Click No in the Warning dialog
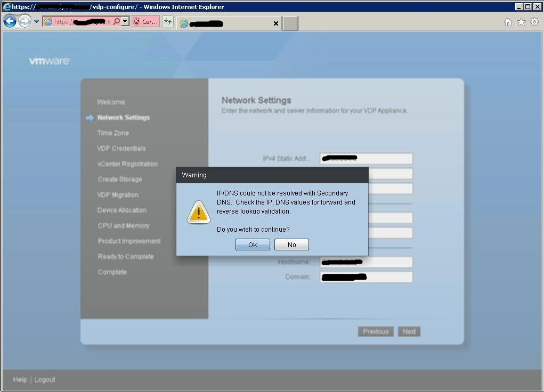The image size is (544, 392). pyautogui.click(x=291, y=244)
